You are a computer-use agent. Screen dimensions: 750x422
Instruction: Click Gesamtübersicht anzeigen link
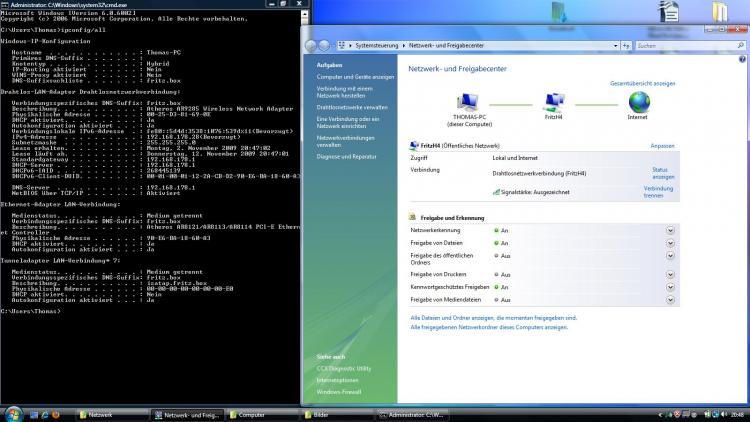(642, 83)
